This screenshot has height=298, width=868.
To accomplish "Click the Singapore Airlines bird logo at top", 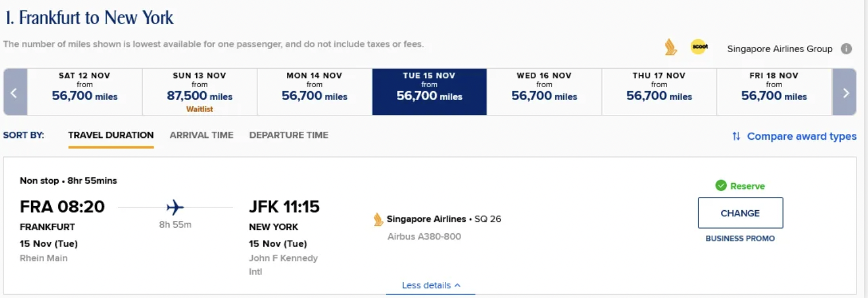I will point(670,47).
